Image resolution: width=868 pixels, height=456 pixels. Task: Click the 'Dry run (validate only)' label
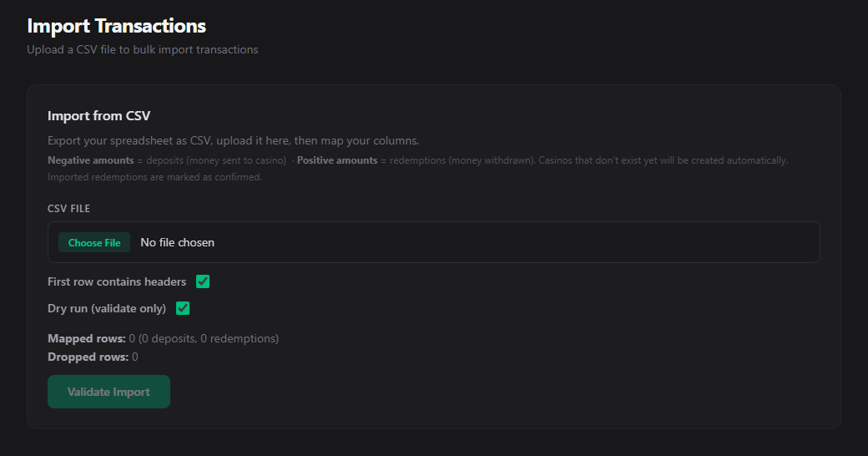(107, 308)
